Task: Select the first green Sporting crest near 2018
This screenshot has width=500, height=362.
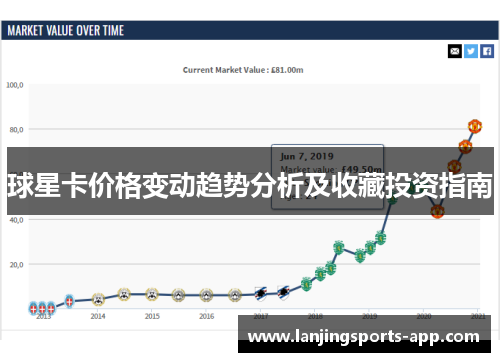Action: (x=306, y=284)
